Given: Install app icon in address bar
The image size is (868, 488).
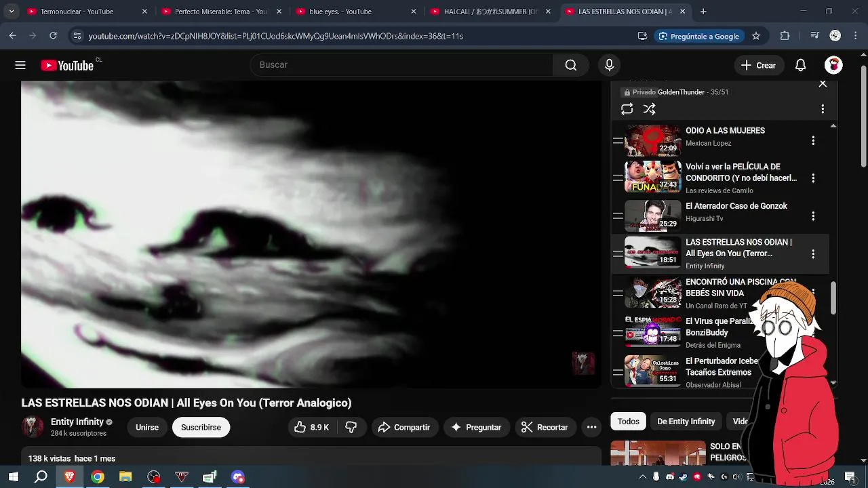Looking at the screenshot, I should click(642, 36).
